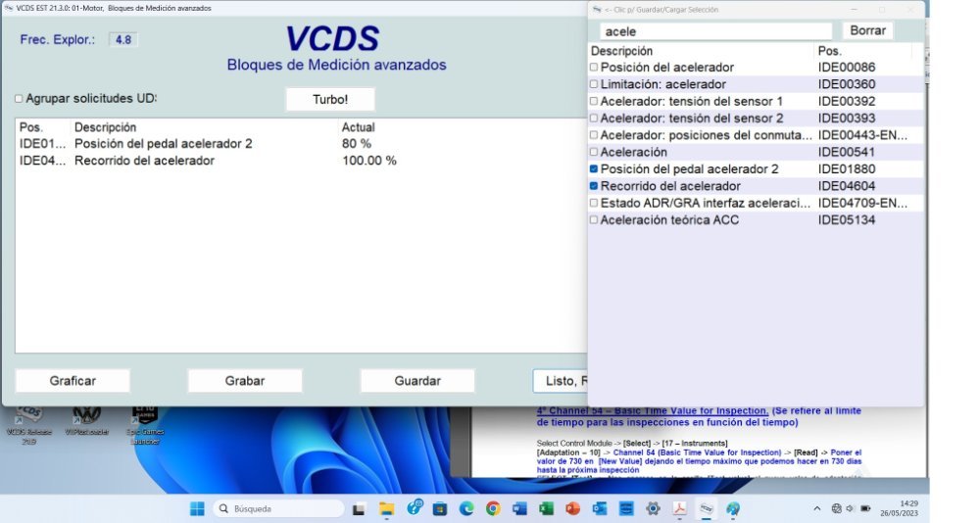Click the 'acele' search filter field

pyautogui.click(x=715, y=31)
